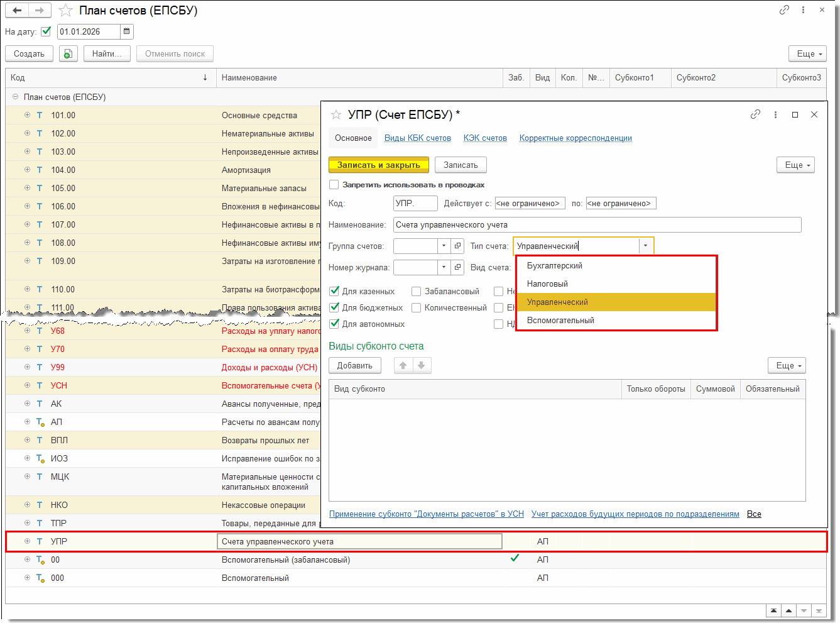Open Корректные корреспонденции tab

click(x=575, y=138)
